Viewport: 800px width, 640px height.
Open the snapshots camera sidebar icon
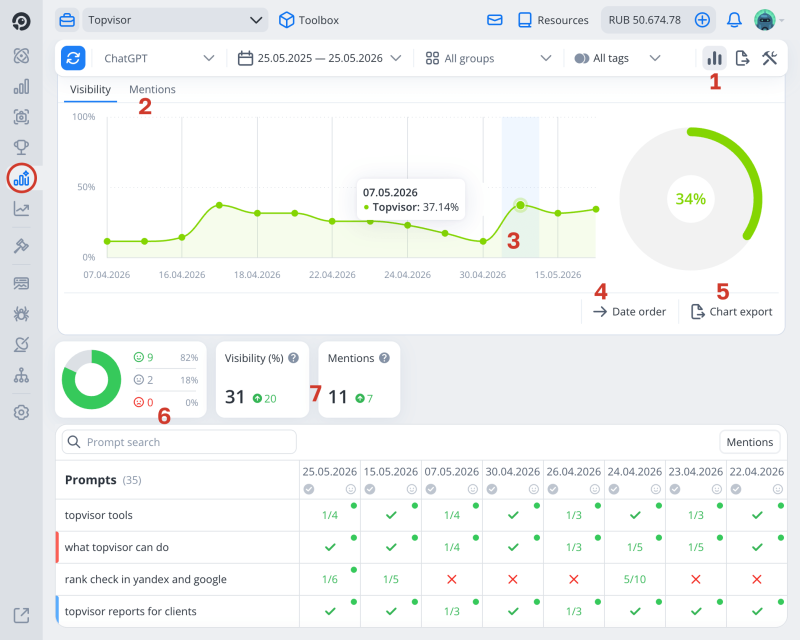pyautogui.click(x=21, y=117)
